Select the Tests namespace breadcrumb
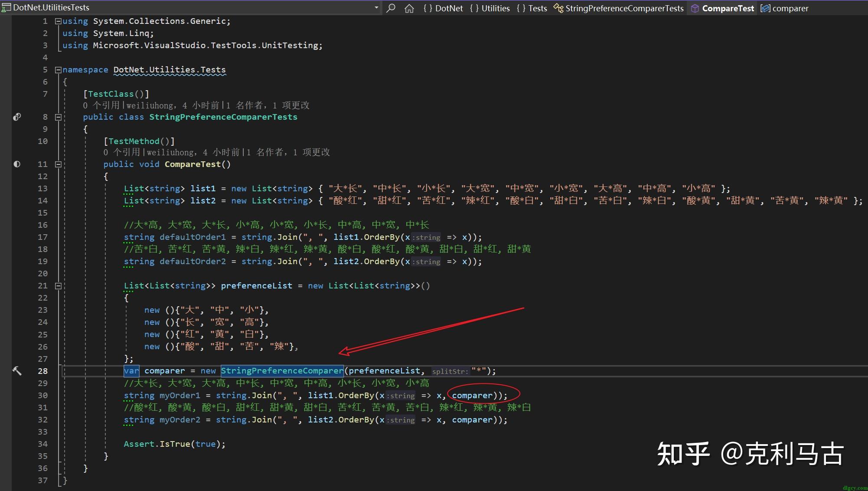The height and width of the screenshot is (491, 868). click(x=532, y=8)
